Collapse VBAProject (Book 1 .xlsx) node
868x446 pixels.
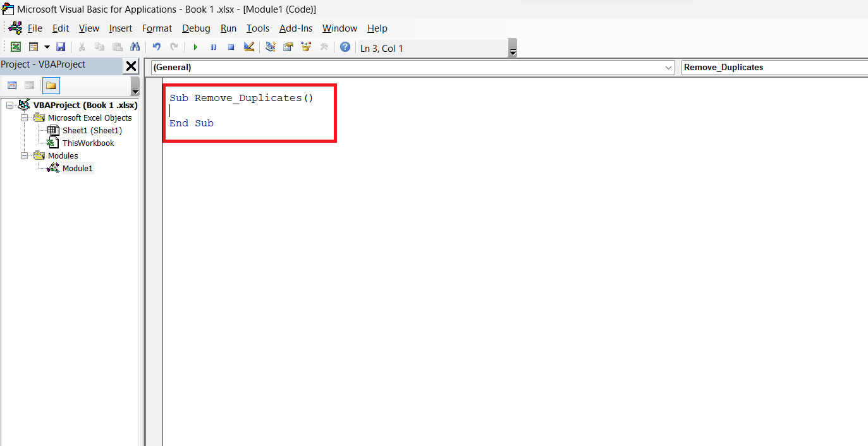click(x=9, y=105)
